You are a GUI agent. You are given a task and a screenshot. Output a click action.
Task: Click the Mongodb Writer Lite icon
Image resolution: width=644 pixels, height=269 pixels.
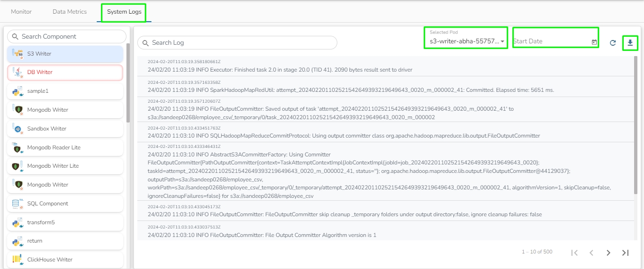(x=18, y=166)
